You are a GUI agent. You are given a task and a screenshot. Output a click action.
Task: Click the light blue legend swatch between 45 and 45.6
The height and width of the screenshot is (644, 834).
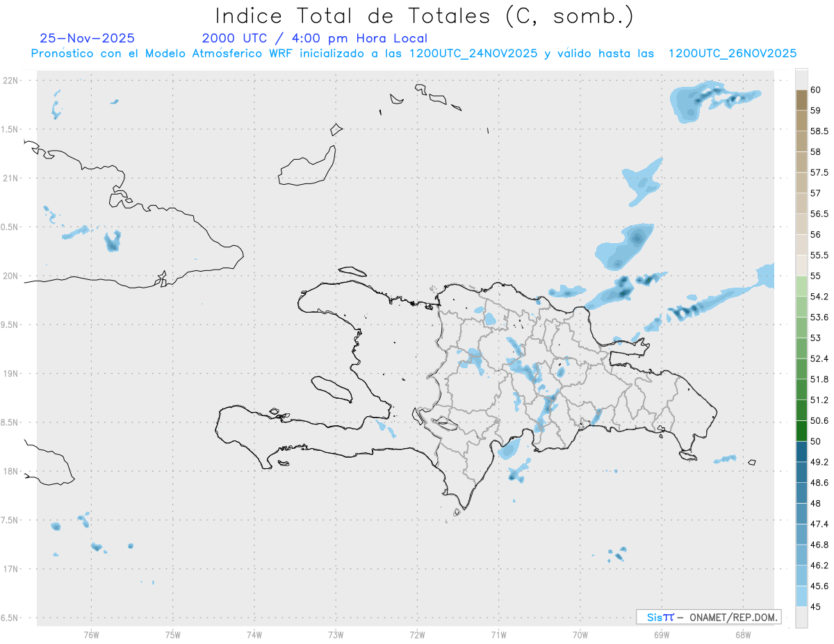(801, 596)
